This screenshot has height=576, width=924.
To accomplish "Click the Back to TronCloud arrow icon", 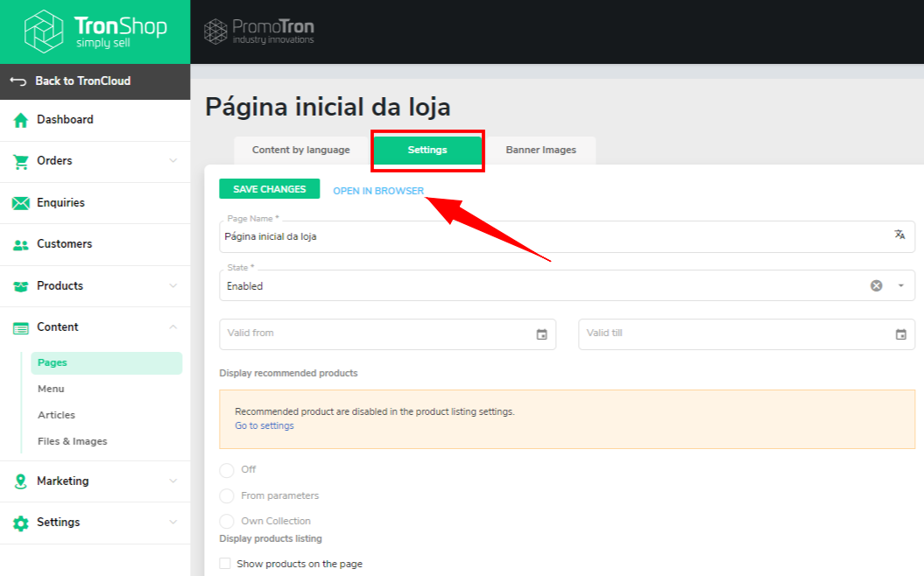I will (18, 81).
